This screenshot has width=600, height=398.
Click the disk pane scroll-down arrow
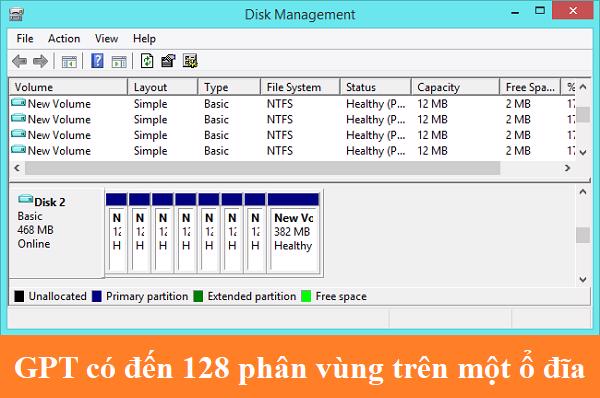(x=583, y=279)
